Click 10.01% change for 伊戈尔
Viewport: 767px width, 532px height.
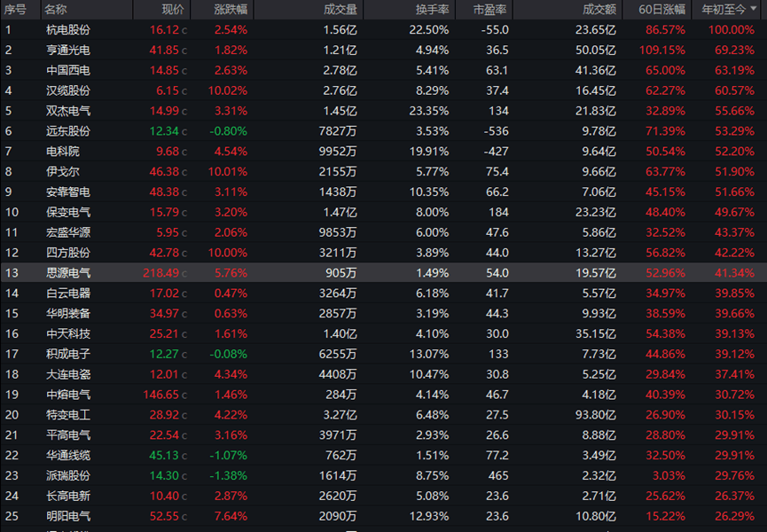(x=228, y=172)
